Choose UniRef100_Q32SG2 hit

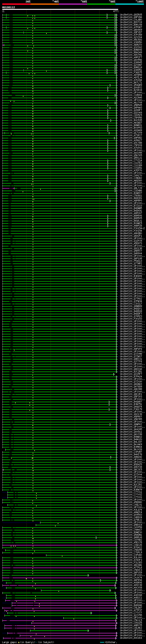tap(131, 47)
